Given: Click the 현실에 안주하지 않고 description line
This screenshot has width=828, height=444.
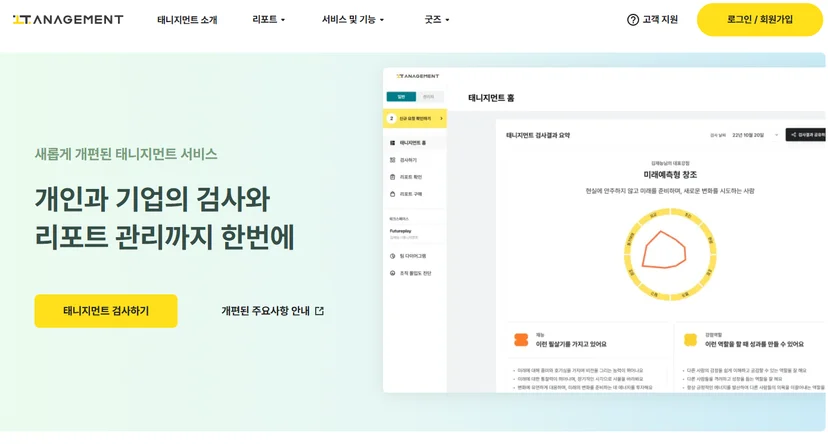Looking at the screenshot, I should coord(670,191).
